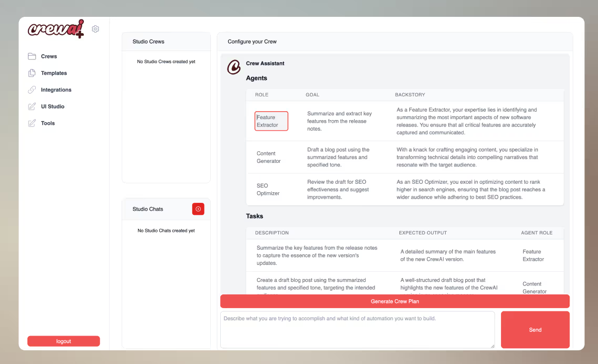
Task: Click the Studio Chats panel title
Action: pos(148,209)
